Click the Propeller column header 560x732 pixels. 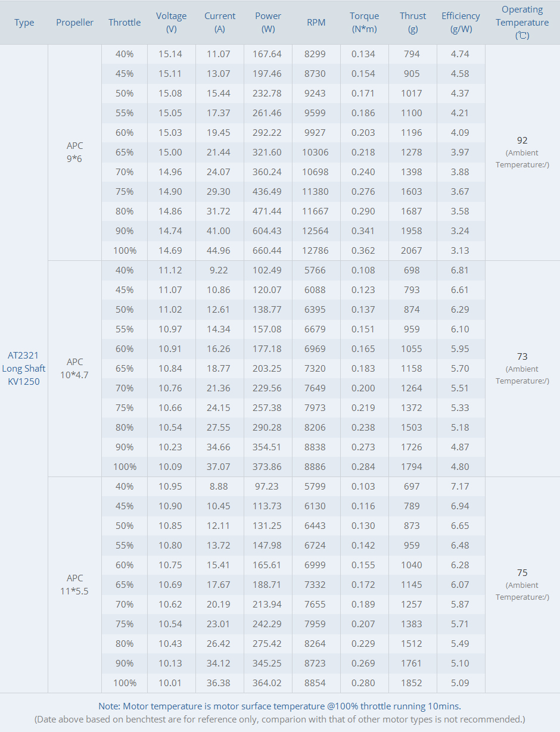click(75, 23)
